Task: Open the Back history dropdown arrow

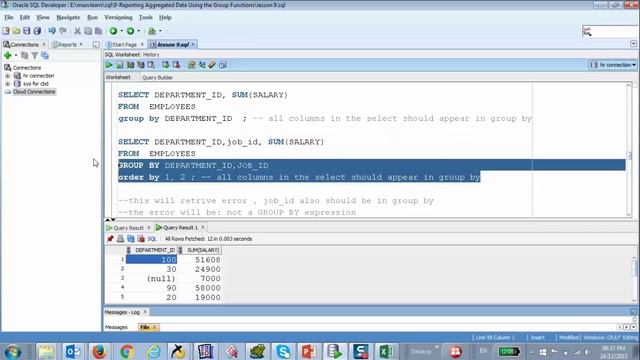Action: click(x=122, y=31)
